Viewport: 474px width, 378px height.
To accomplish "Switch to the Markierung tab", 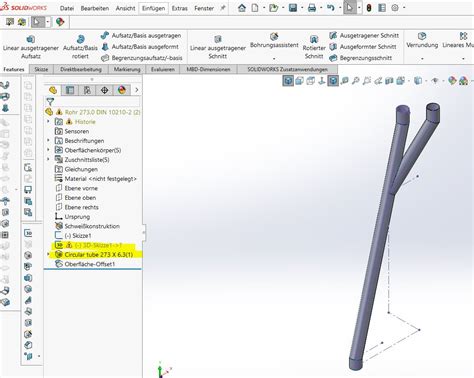I will point(127,69).
